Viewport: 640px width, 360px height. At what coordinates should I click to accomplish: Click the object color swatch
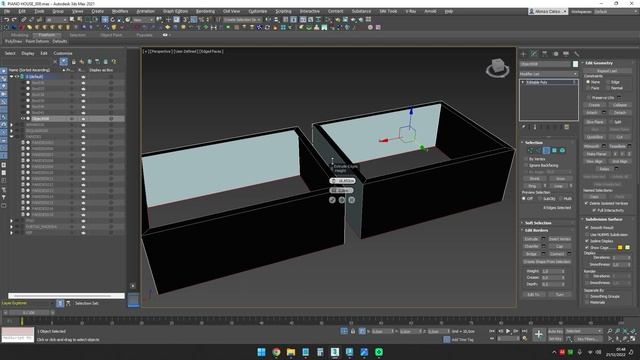[x=575, y=64]
